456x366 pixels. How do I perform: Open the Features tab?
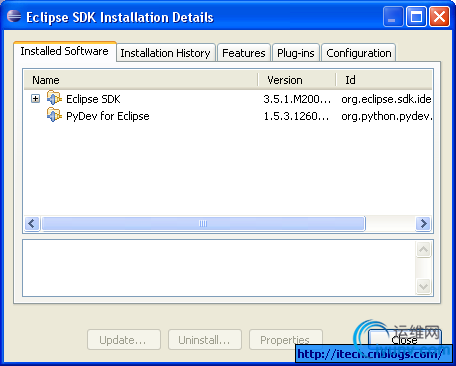[x=244, y=53]
